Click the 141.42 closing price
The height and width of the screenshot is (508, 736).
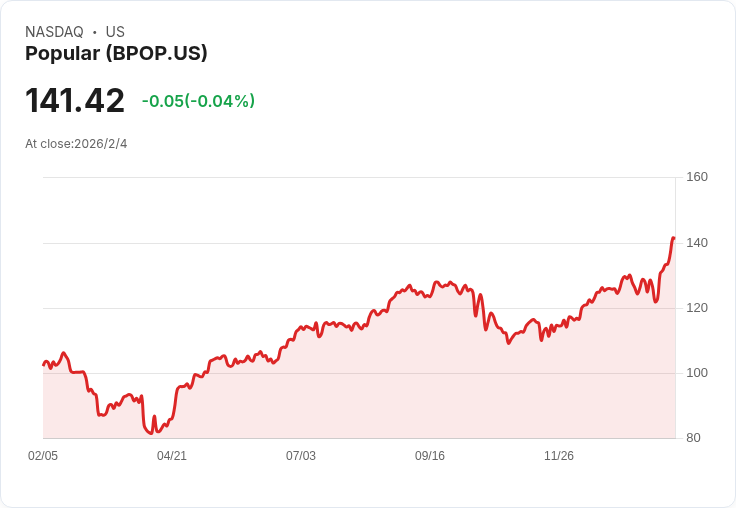pos(75,100)
